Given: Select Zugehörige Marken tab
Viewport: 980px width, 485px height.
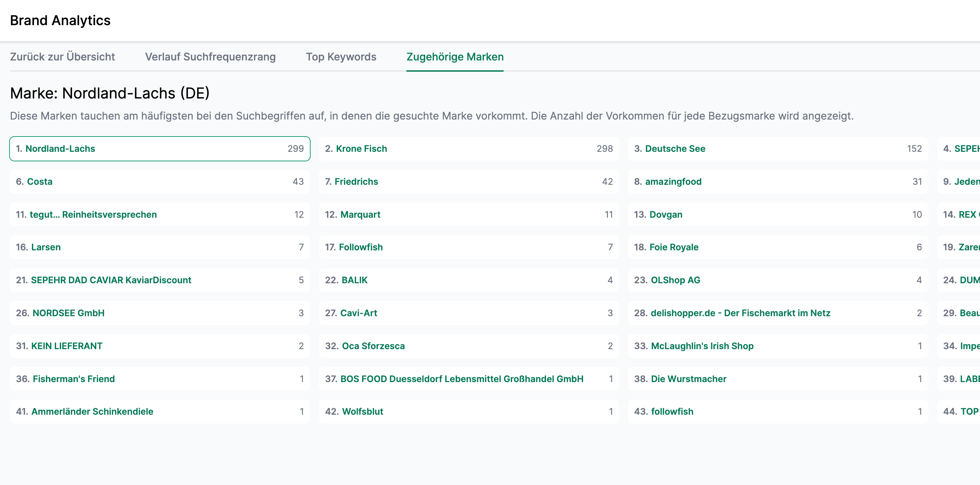Looking at the screenshot, I should [455, 57].
